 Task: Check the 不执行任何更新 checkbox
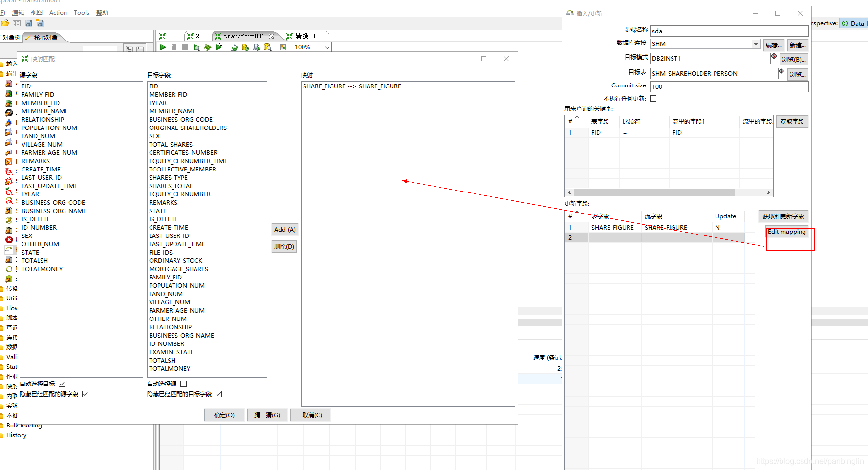click(x=653, y=99)
